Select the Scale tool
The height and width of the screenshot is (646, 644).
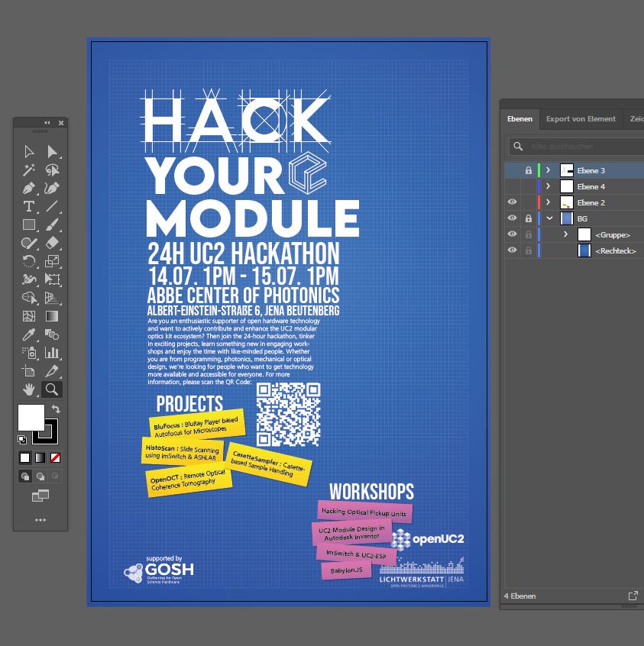pyautogui.click(x=52, y=261)
